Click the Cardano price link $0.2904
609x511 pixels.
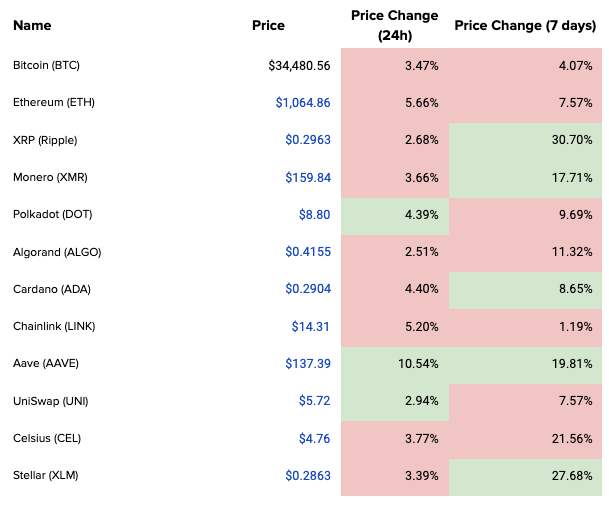(308, 289)
